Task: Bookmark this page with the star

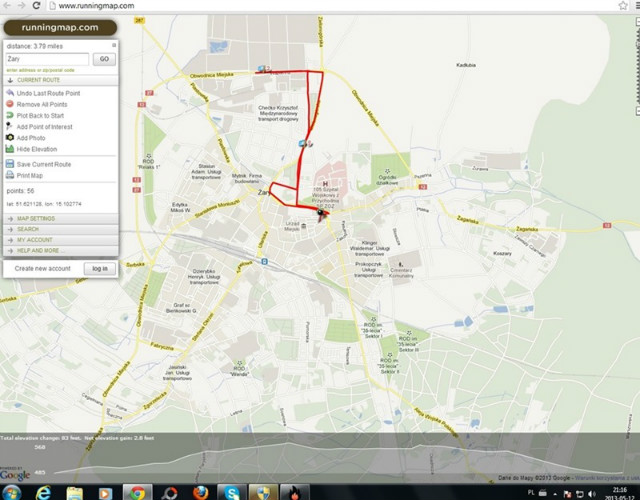Action: coord(623,6)
